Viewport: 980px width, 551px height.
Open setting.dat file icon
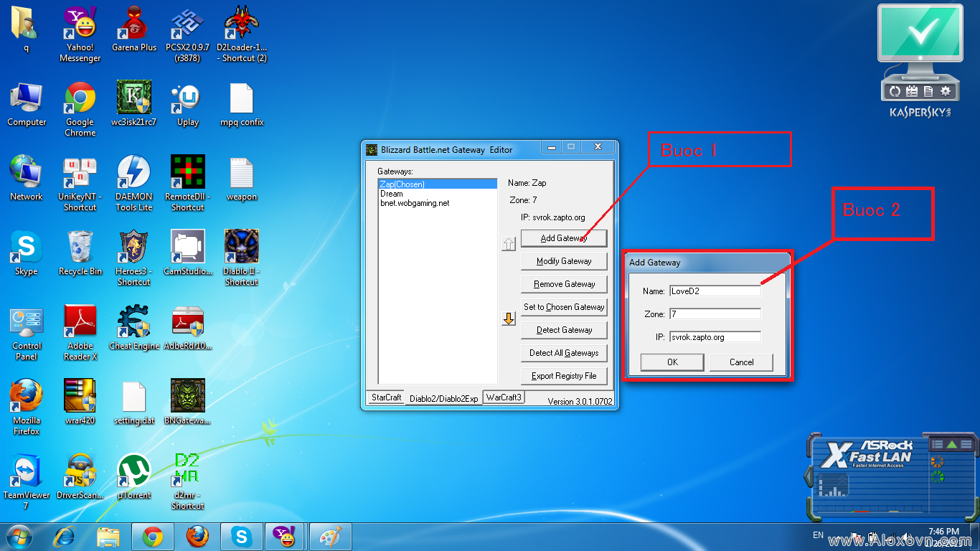click(x=134, y=402)
